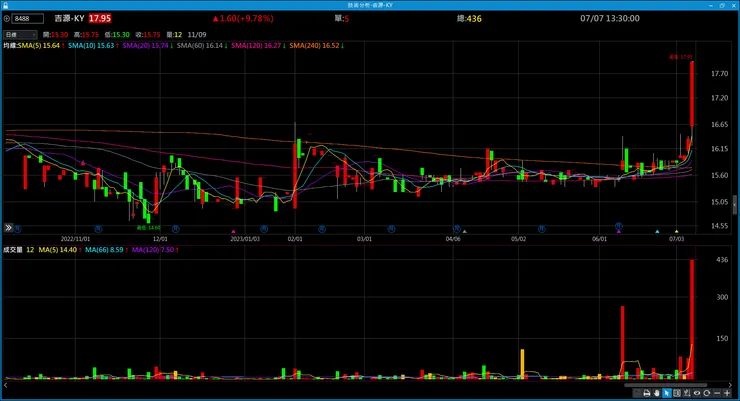Zoom out with the minus icon
Screen dimensions: 740x401
click(x=717, y=393)
